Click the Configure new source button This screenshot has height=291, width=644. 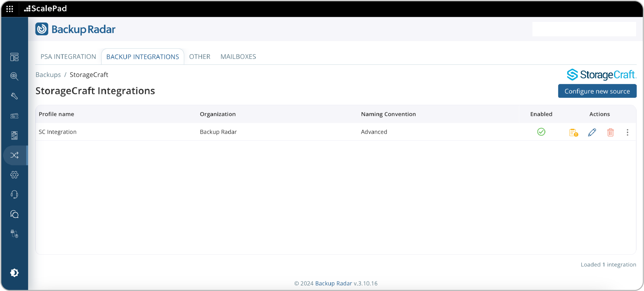tap(597, 91)
